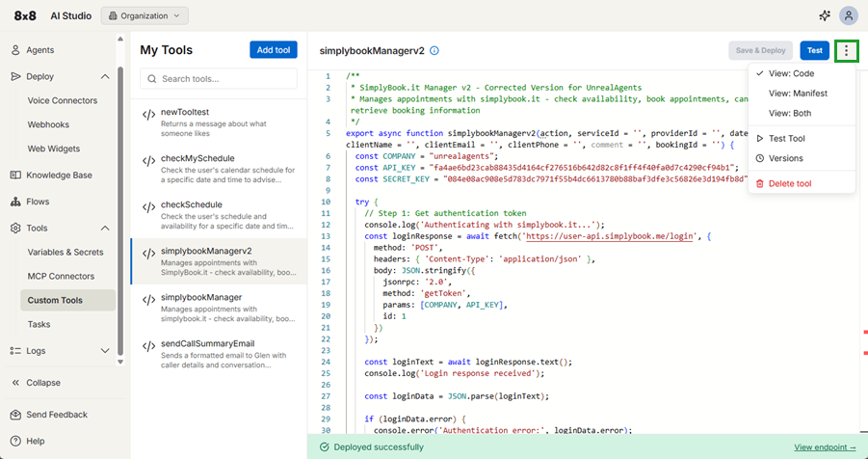Open the user profile avatar
Image resolution: width=868 pixels, height=459 pixels.
[x=848, y=16]
